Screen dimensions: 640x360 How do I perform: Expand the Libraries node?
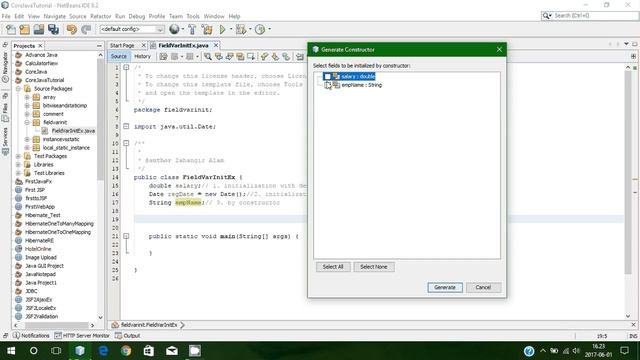pos(18,164)
